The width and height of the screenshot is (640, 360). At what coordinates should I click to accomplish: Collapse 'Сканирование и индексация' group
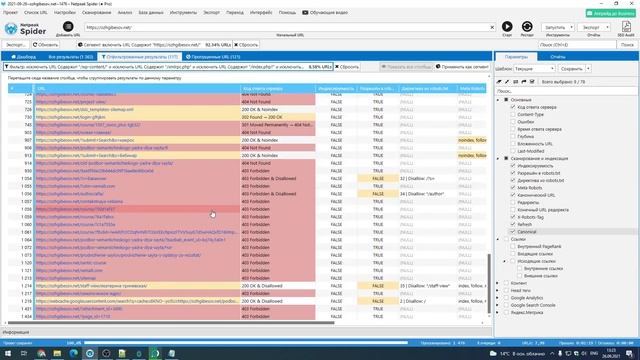point(498,158)
